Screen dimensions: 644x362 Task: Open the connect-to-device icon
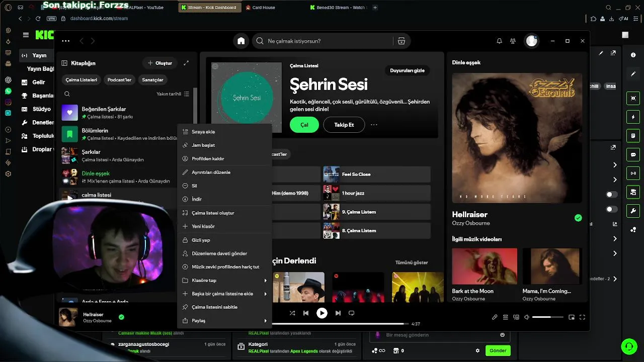(516, 317)
